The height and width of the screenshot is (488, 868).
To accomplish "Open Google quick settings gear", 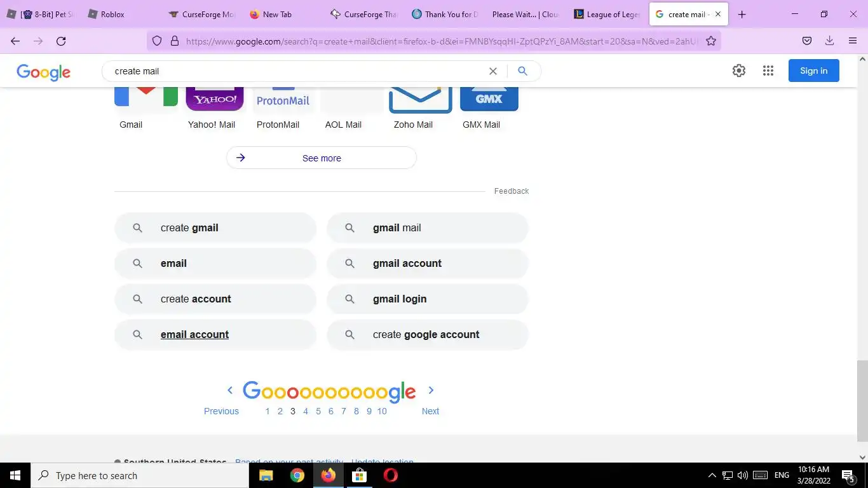I will point(738,71).
